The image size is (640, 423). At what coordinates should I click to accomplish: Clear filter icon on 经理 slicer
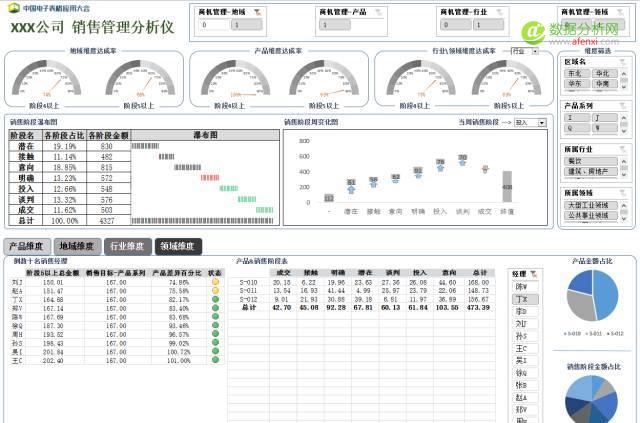533,274
